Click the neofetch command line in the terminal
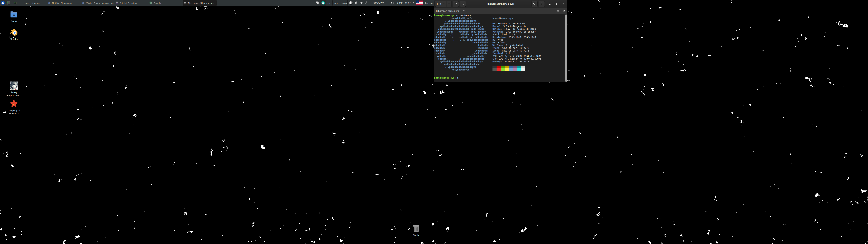Viewport: 868px width, 244px height. pos(452,15)
